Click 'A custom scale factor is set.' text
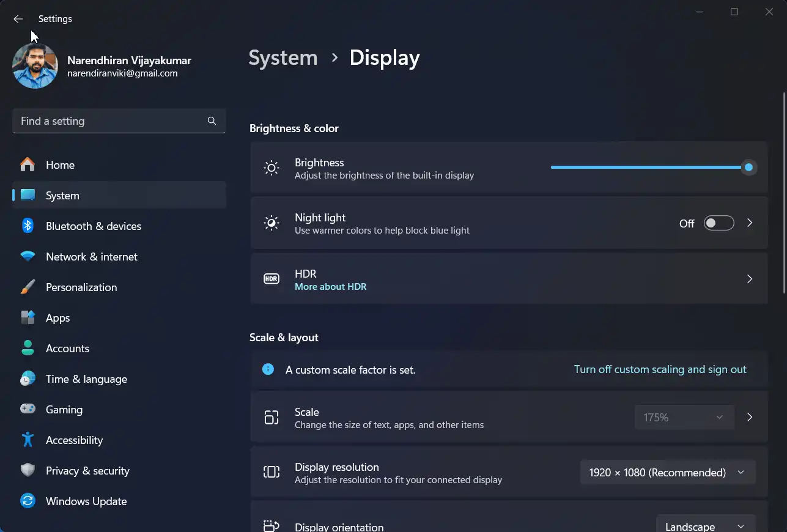The image size is (787, 532). pos(350,370)
